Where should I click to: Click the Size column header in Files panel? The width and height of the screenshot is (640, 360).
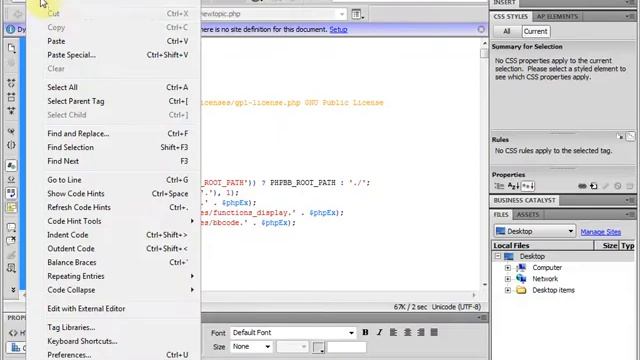607,246
